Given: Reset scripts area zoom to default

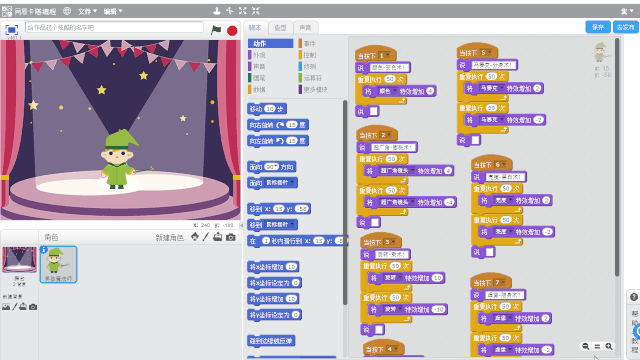Looking at the screenshot, I should pyautogui.click(x=597, y=347).
